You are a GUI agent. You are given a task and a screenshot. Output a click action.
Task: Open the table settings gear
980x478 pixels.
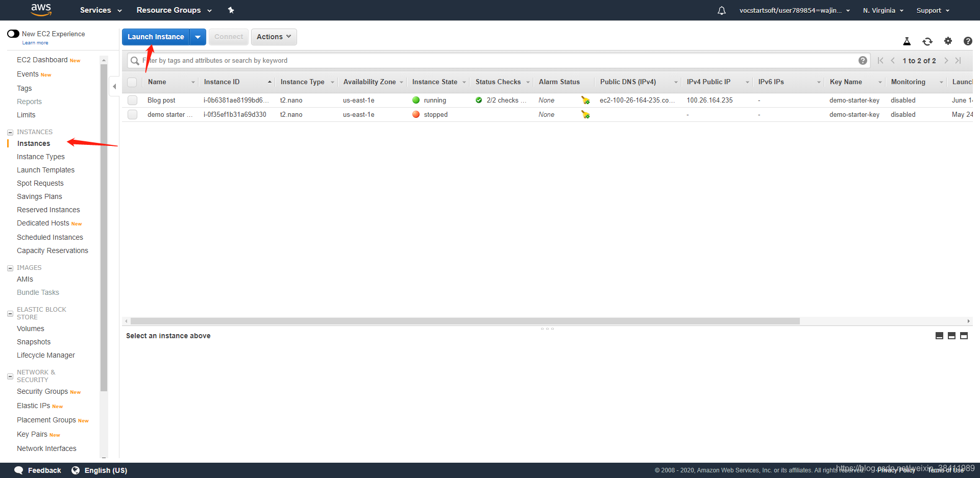[948, 41]
